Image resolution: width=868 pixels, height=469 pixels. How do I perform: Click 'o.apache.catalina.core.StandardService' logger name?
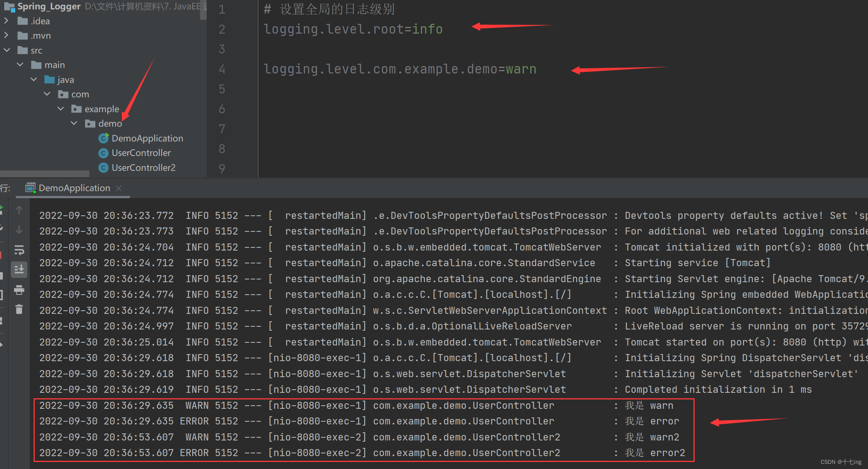[484, 263]
